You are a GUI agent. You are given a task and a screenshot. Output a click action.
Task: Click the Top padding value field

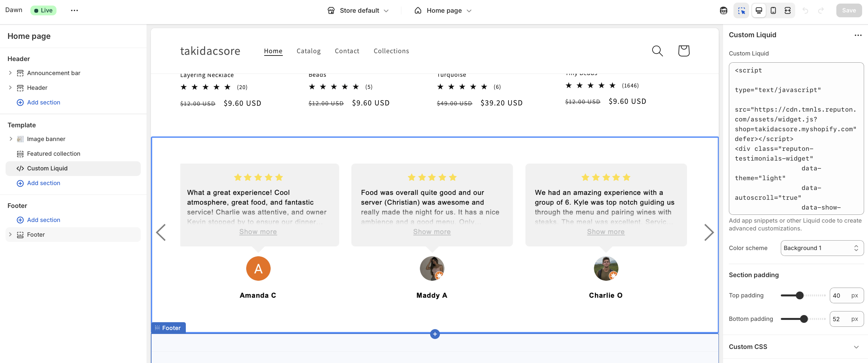point(846,295)
